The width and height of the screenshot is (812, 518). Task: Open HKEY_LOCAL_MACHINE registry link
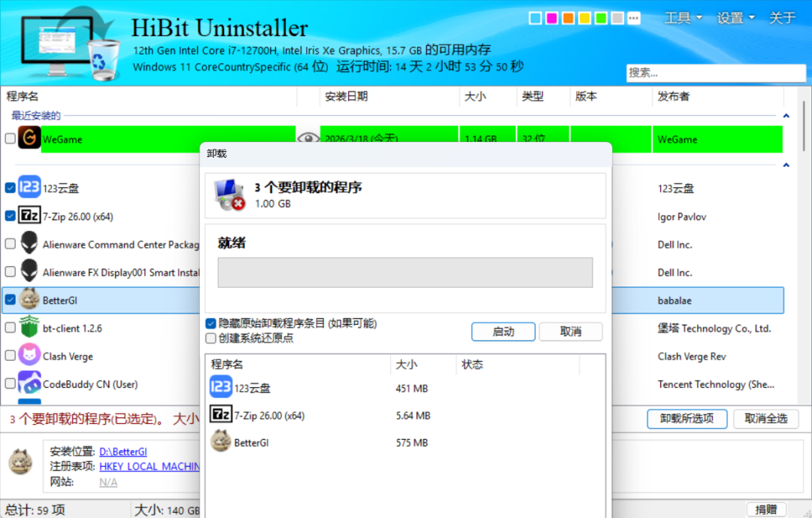click(x=149, y=467)
